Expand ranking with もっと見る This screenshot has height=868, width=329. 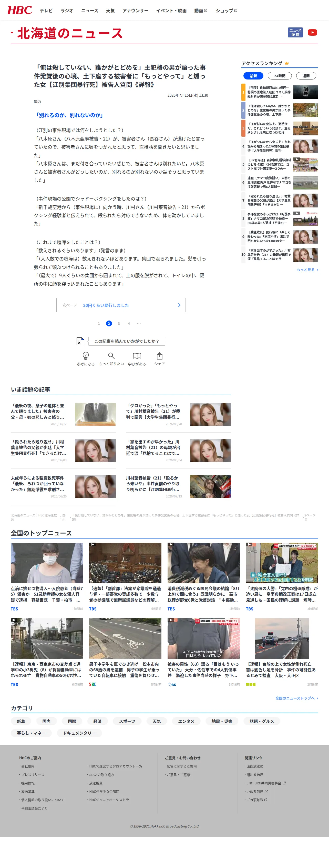(307, 270)
